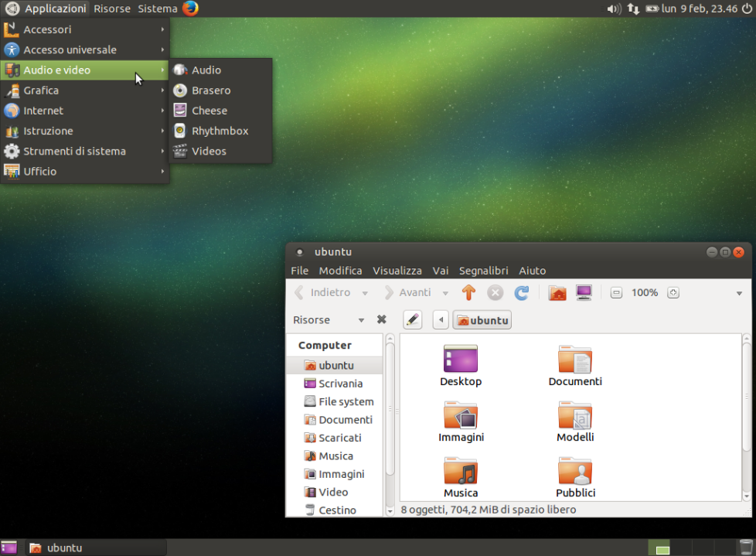The image size is (756, 556).
Task: Click the volume icon in the system tray
Action: [x=614, y=9]
